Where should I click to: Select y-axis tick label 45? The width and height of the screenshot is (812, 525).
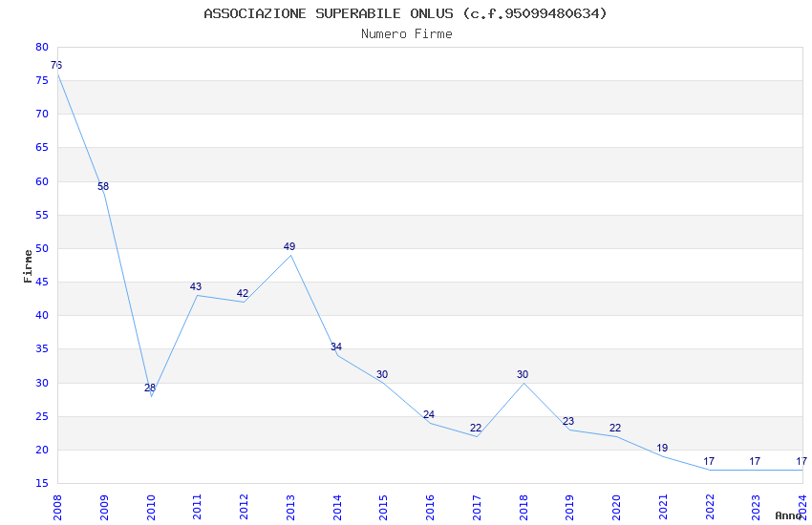click(42, 282)
